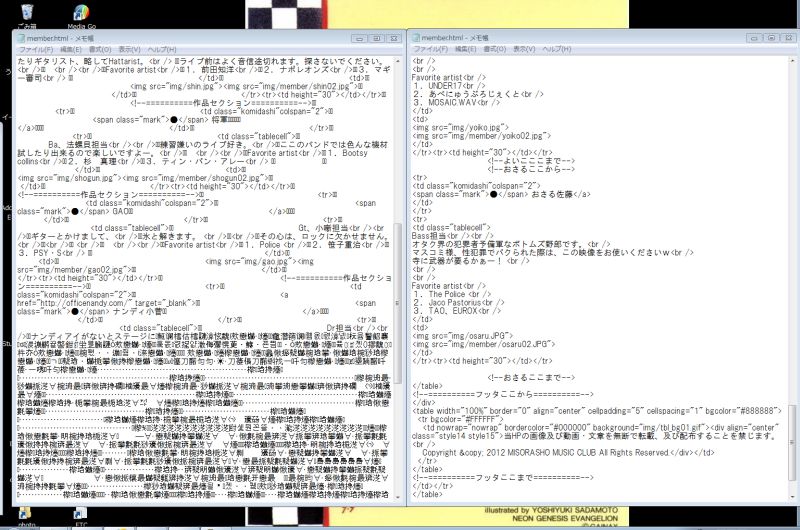800x530 pixels.
Task: Click the right window vertical scrollbar thumb
Action: click(x=792, y=443)
